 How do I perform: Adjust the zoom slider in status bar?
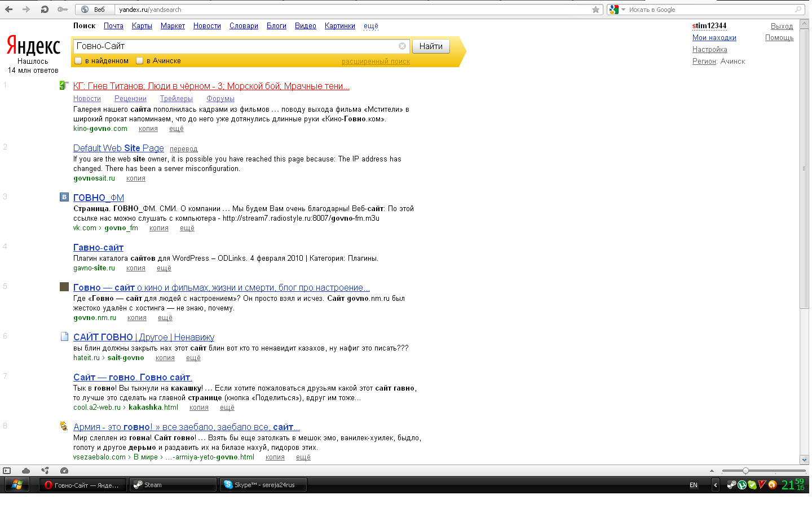click(x=745, y=470)
